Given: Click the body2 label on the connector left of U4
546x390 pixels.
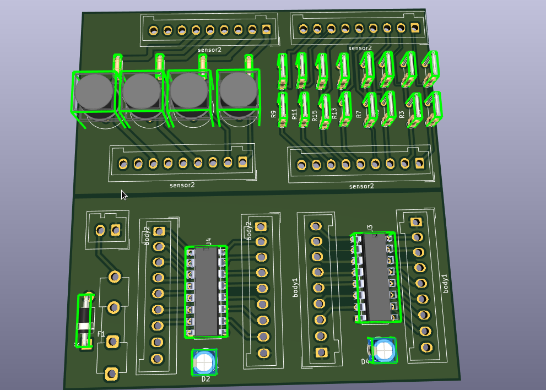Looking at the screenshot, I should 147,236.
